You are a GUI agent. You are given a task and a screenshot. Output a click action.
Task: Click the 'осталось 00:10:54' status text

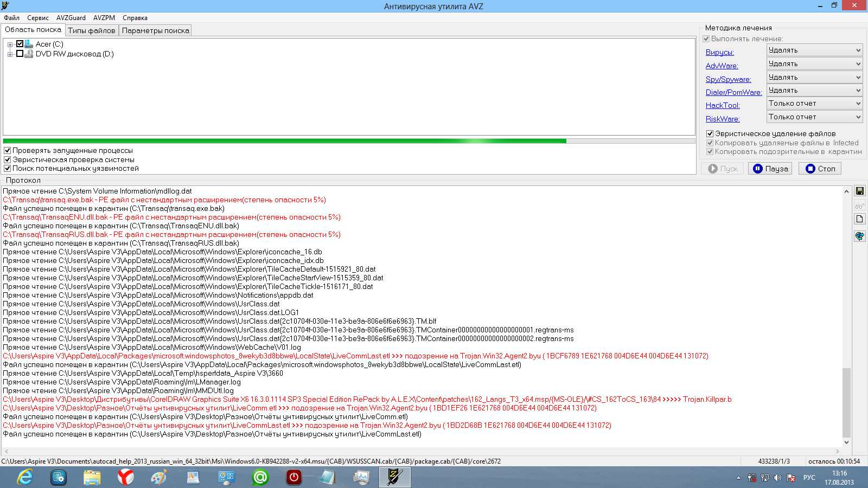click(x=834, y=461)
